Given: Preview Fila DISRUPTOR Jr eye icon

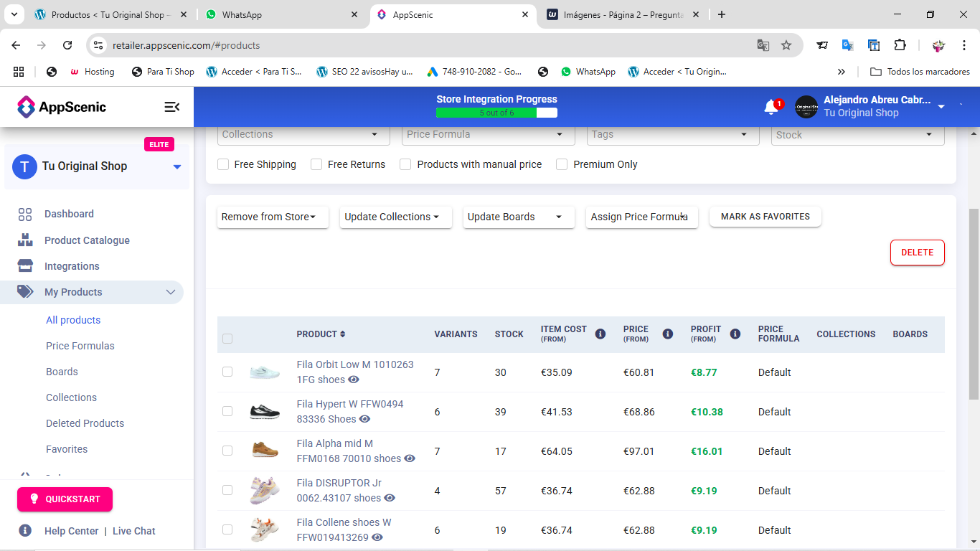Looking at the screenshot, I should click(x=390, y=498).
